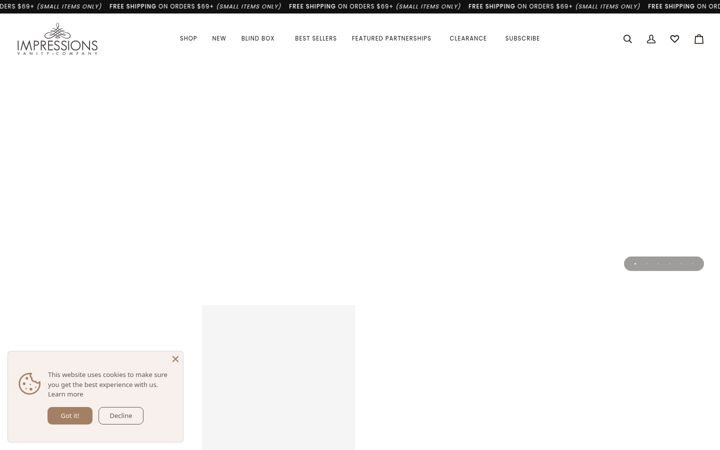Follow the Learn more cookie link
This screenshot has width=720, height=450.
(x=66, y=394)
